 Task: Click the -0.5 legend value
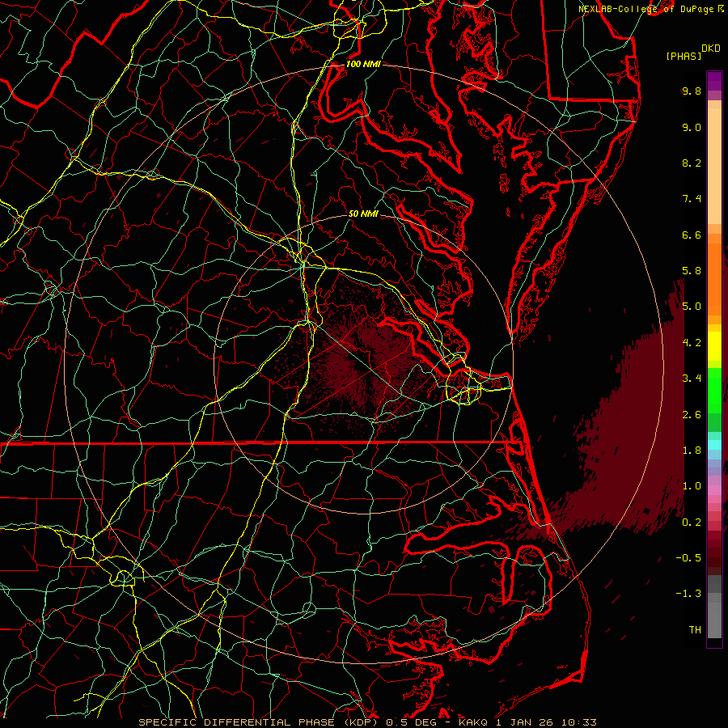688,558
